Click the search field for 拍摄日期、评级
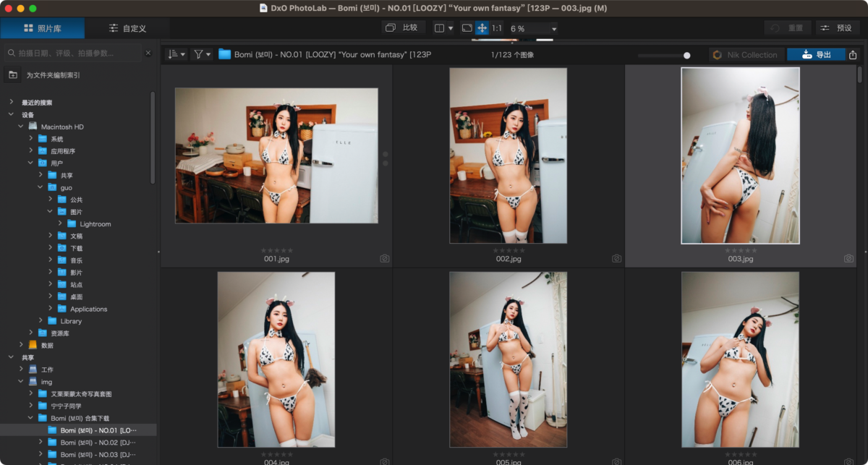 (x=72, y=53)
